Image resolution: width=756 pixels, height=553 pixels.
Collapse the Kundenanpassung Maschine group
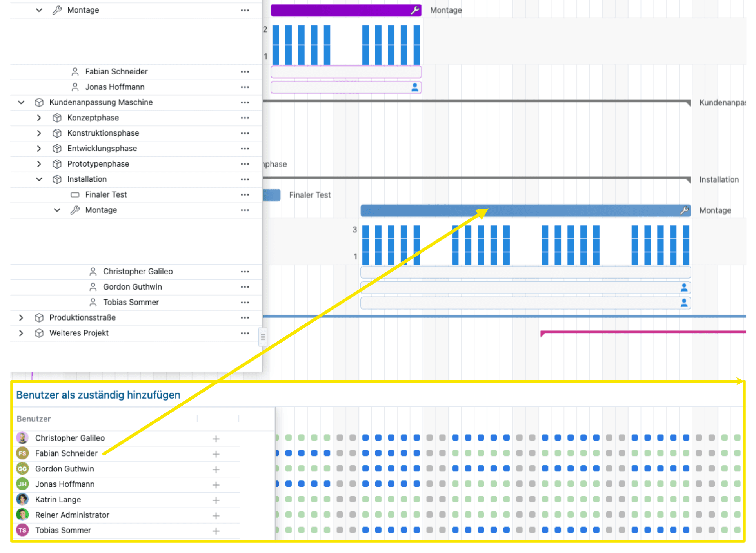pos(21,102)
